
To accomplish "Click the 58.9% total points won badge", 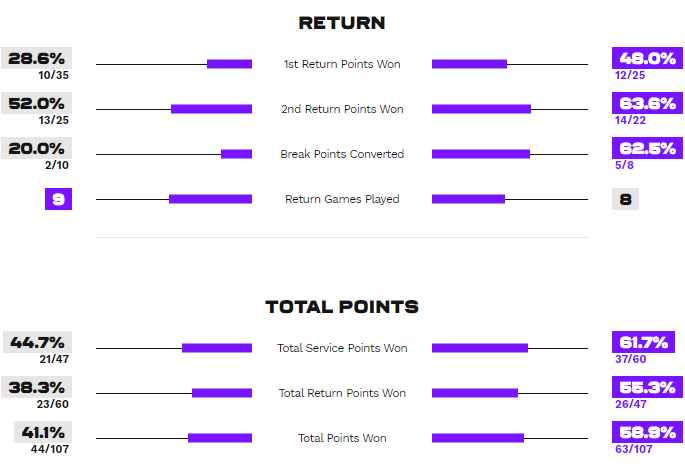I will tap(647, 432).
